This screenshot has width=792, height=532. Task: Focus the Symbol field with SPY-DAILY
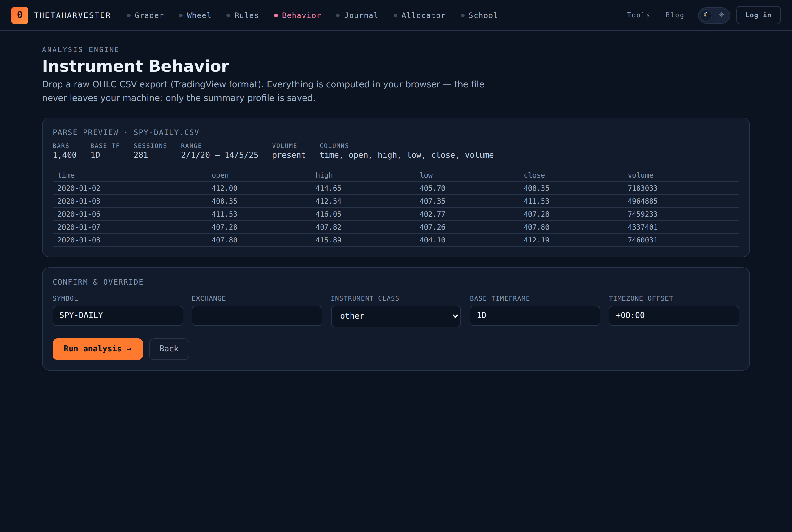[x=118, y=316]
